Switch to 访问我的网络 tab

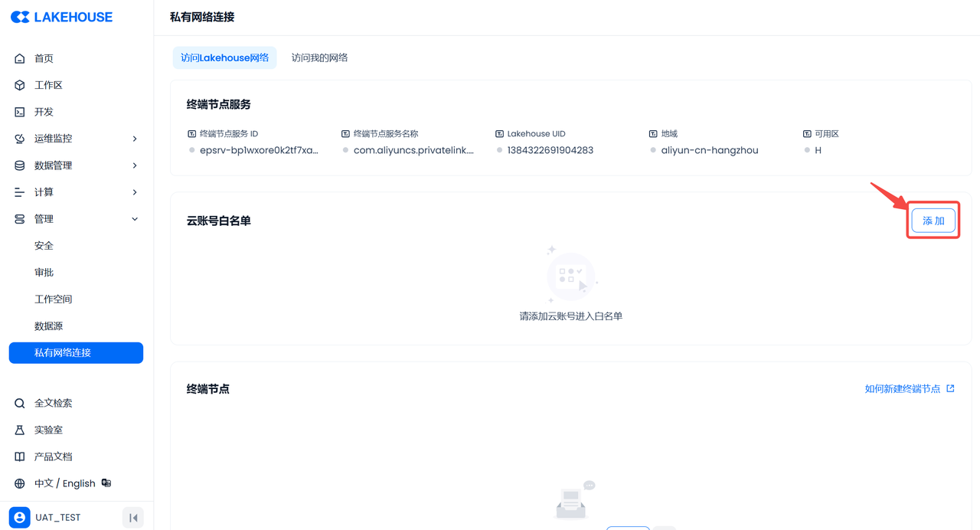tap(319, 57)
